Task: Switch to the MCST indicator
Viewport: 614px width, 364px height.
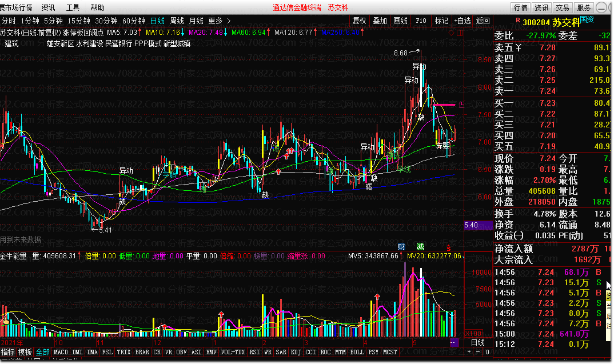Action: [390, 352]
